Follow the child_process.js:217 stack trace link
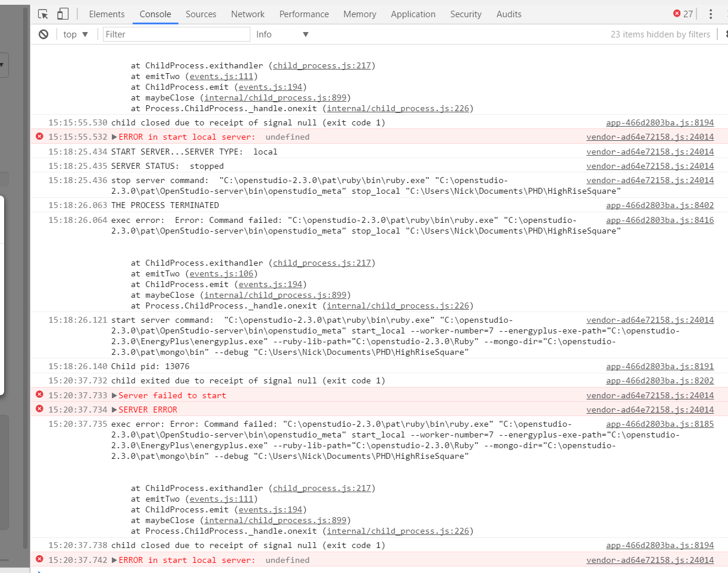This screenshot has width=728, height=573. 322,65
